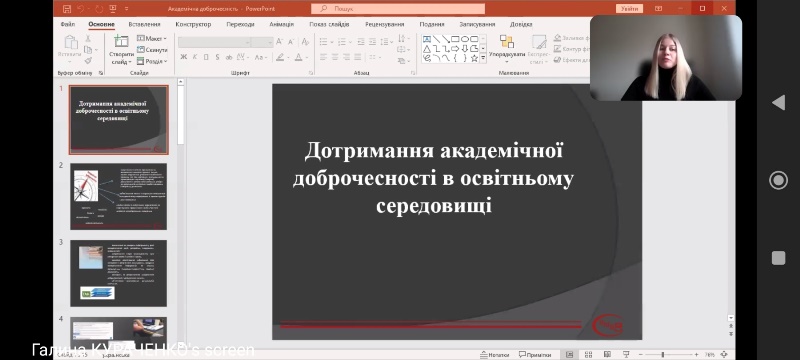800x360 pixels.
Task: Open the Вставлення ribbon tab
Action: click(144, 24)
